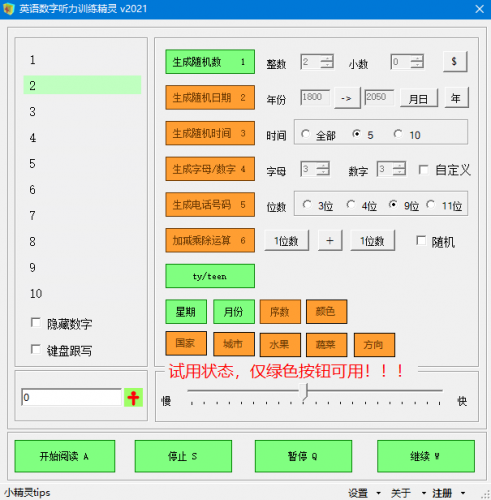Screen dimensions: 491x500
Task: Select the 星期 weekday button
Action: pyautogui.click(x=186, y=312)
